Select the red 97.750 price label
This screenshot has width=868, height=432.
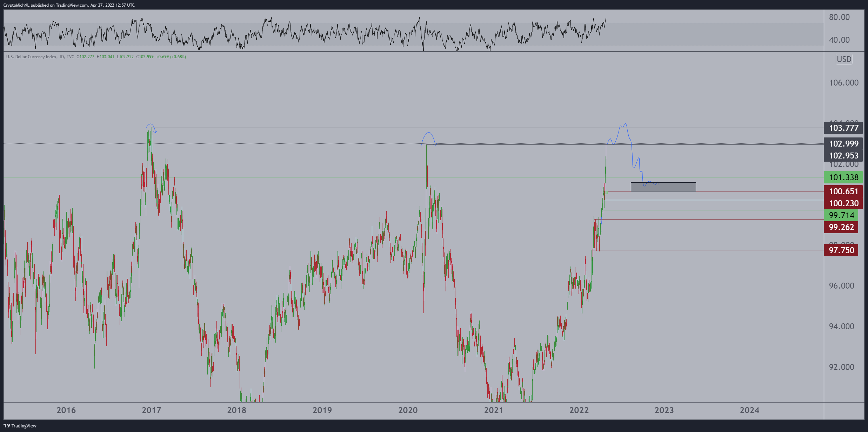pyautogui.click(x=841, y=250)
